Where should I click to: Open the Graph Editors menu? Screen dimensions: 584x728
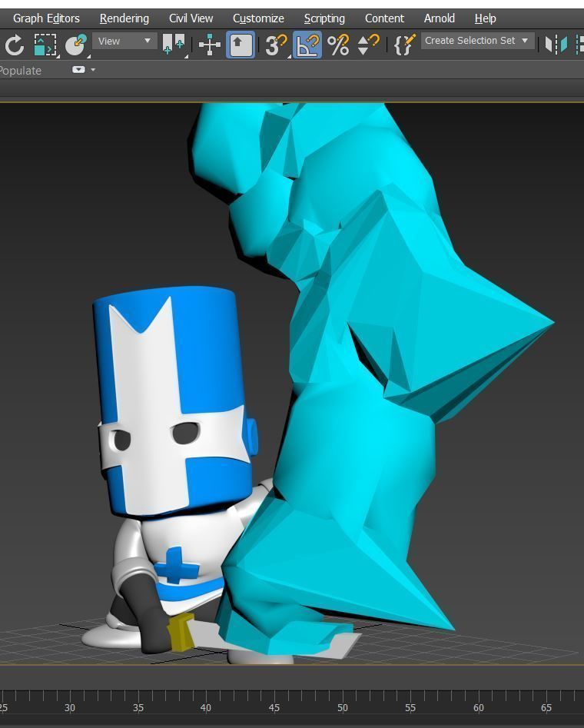[x=46, y=18]
